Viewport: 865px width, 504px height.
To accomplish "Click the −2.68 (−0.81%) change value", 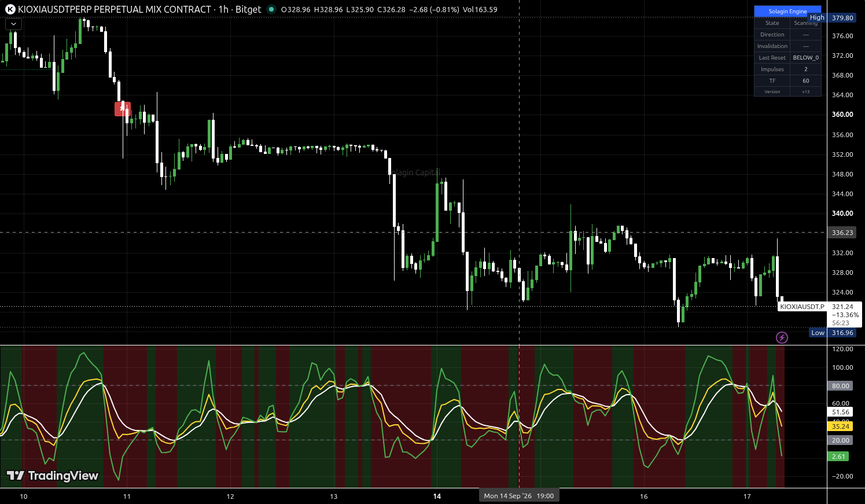I will [433, 10].
